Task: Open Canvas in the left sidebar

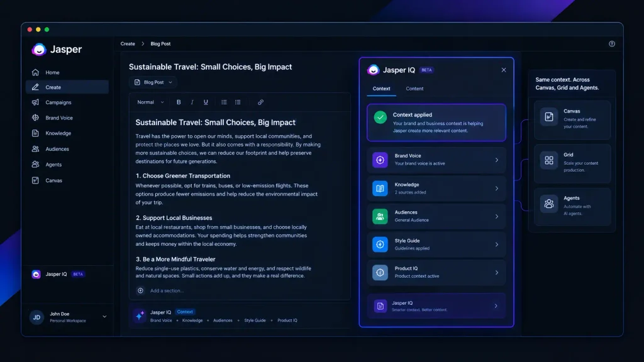Action: click(67, 180)
